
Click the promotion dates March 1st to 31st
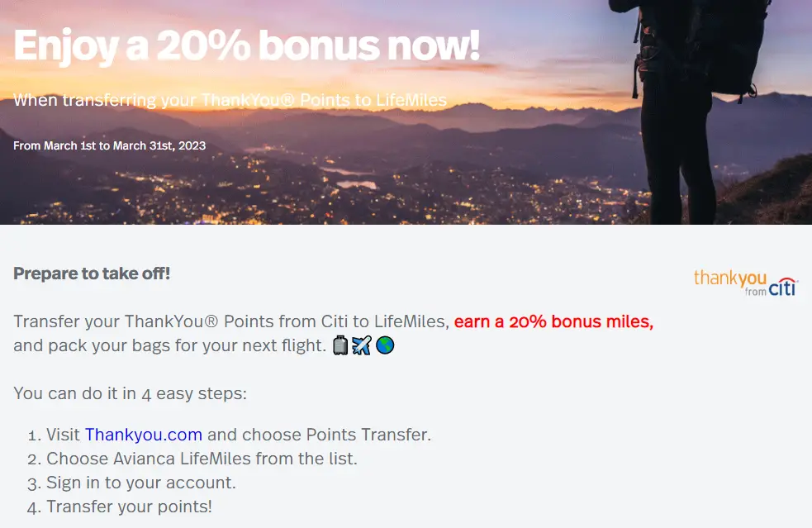click(x=109, y=145)
